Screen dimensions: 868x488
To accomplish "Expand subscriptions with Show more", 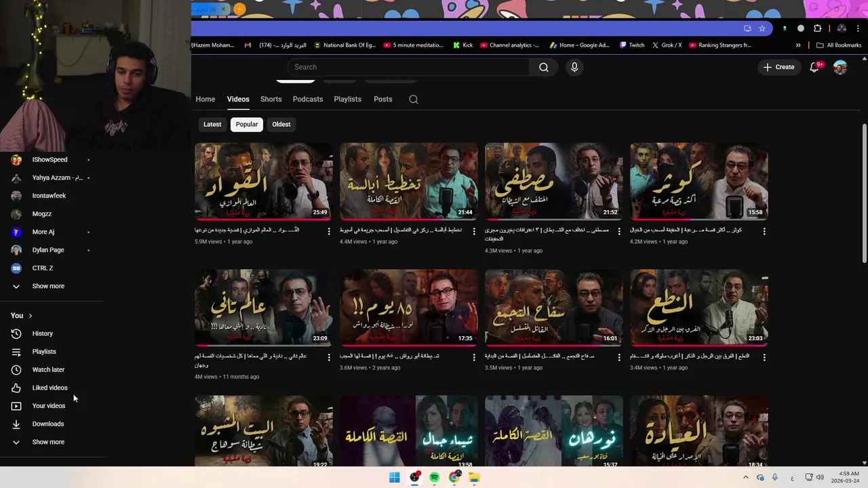I will (48, 286).
